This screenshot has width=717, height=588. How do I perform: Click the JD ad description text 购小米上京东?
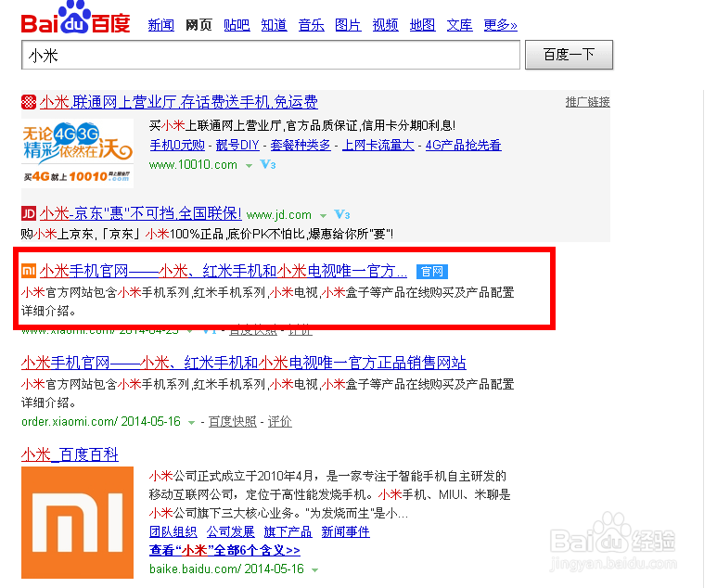tap(207, 234)
